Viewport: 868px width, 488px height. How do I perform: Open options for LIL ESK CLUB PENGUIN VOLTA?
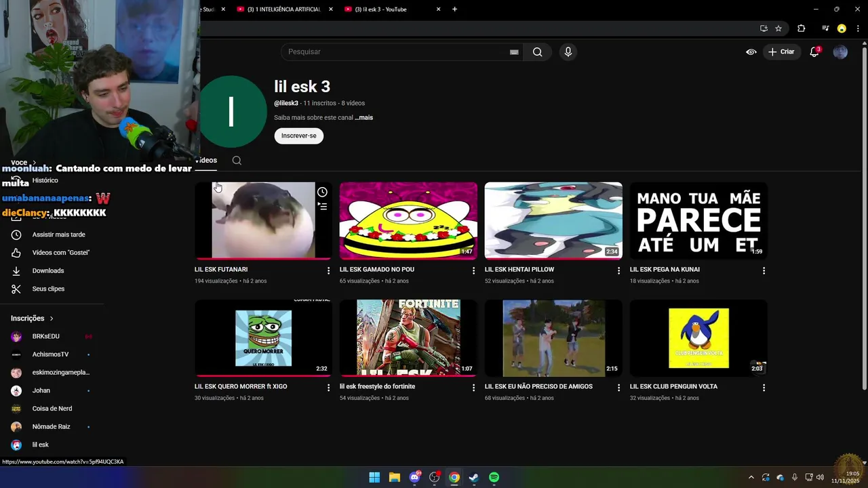tap(764, 388)
